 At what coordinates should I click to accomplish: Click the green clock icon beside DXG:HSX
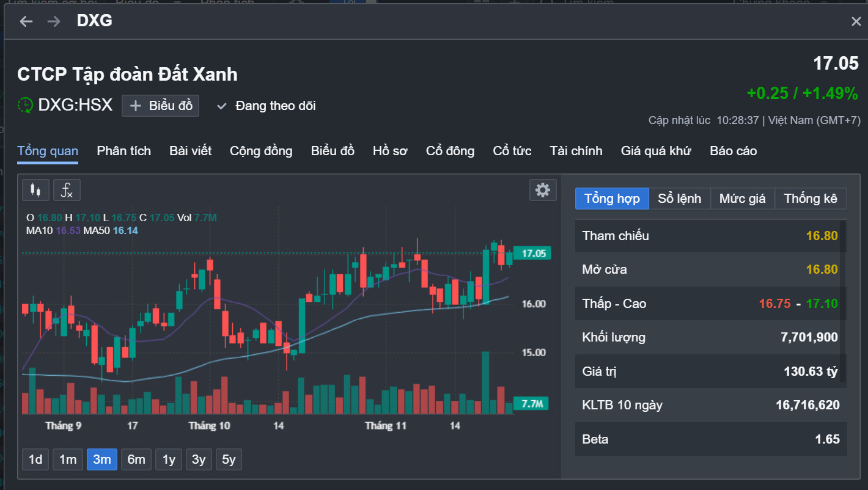click(x=25, y=105)
